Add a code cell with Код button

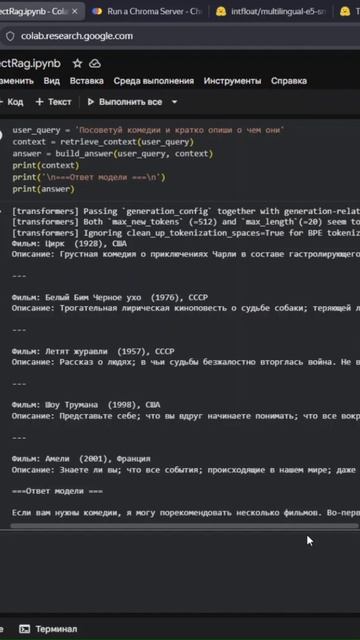click(12, 102)
